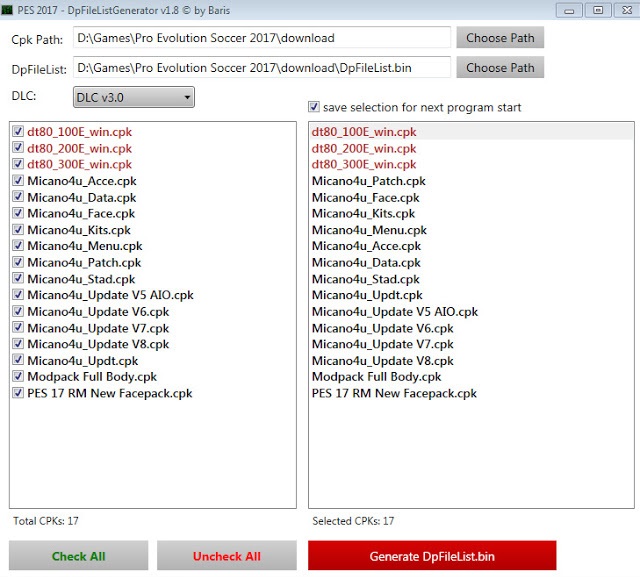Viewport: 640px width, 577px height.
Task: Maximize the DpFileListGenerator window
Action: pos(598,10)
